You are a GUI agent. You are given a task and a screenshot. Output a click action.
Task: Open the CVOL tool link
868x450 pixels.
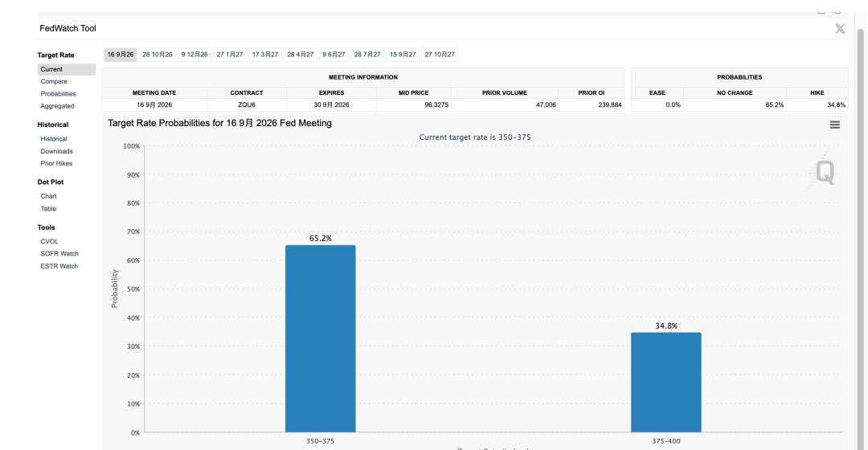pos(49,242)
